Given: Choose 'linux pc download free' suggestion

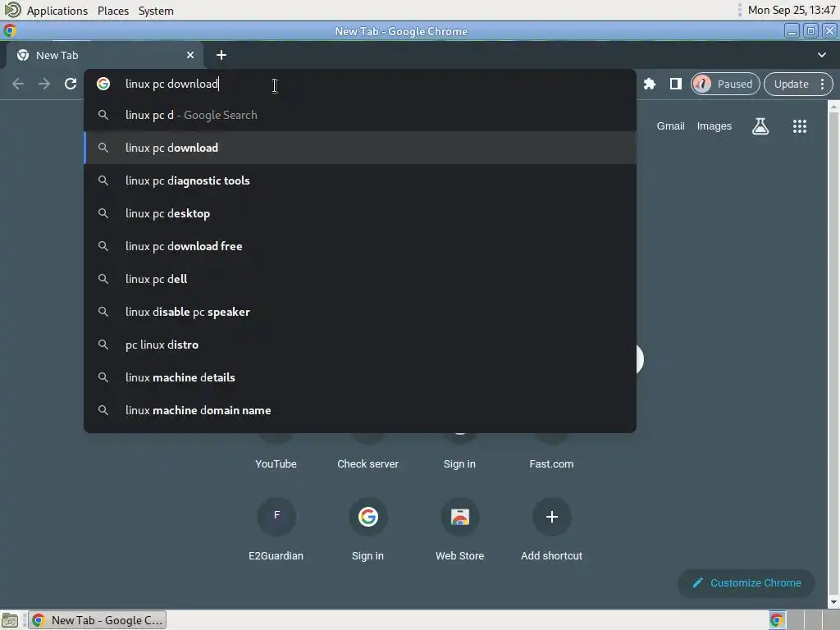Looking at the screenshot, I should [360, 246].
